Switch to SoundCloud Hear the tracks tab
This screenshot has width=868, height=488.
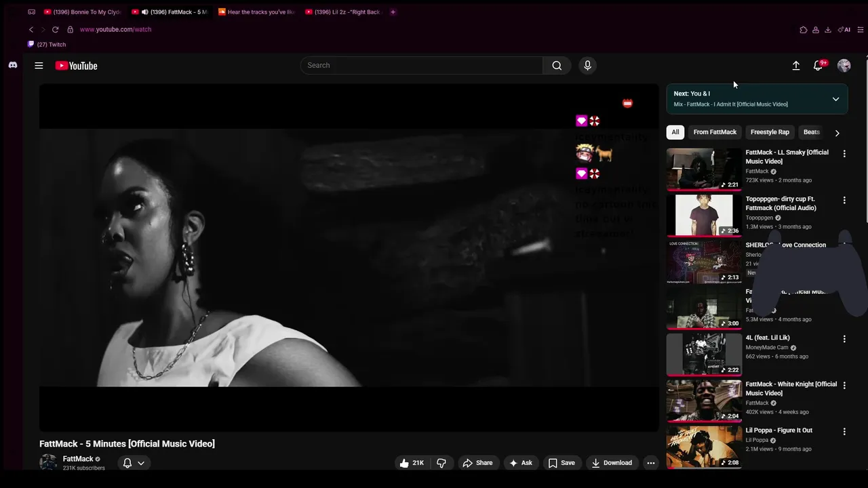tap(257, 12)
